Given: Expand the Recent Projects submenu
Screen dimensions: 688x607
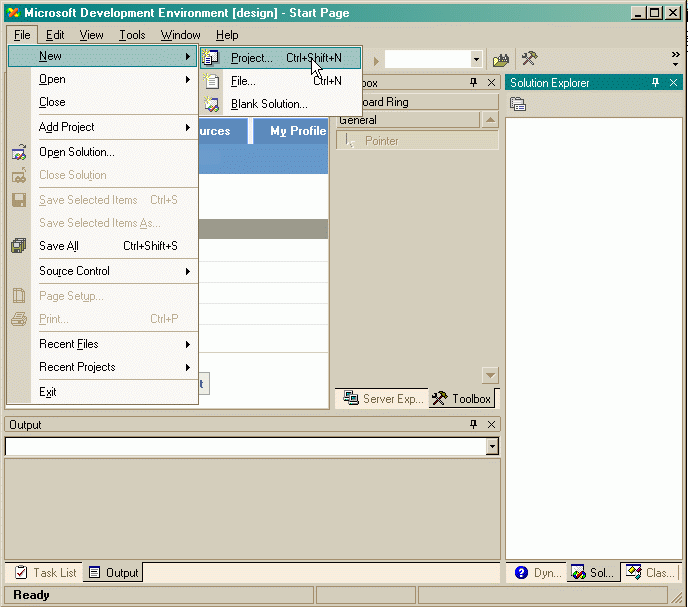Looking at the screenshot, I should point(188,367).
